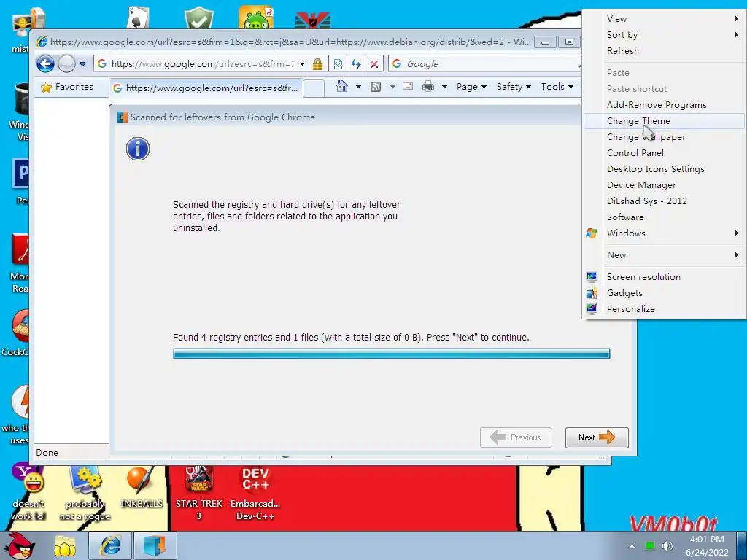Open the recent pages dropdown arrow
The width and height of the screenshot is (747, 560).
(x=83, y=64)
